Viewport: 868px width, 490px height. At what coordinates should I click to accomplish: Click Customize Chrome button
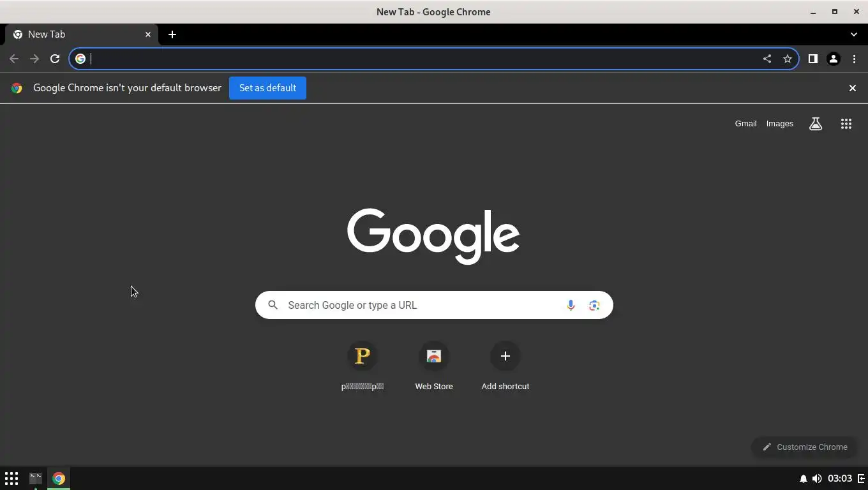pyautogui.click(x=804, y=447)
